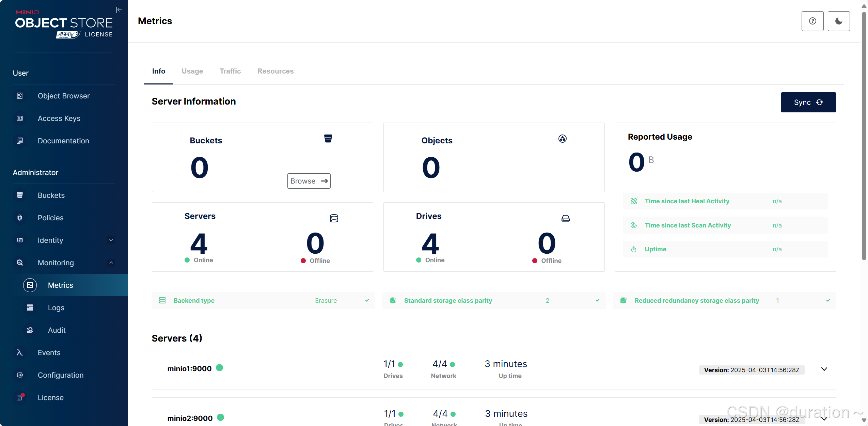Switch to the Usage tab
The width and height of the screenshot is (868, 426).
coord(192,71)
